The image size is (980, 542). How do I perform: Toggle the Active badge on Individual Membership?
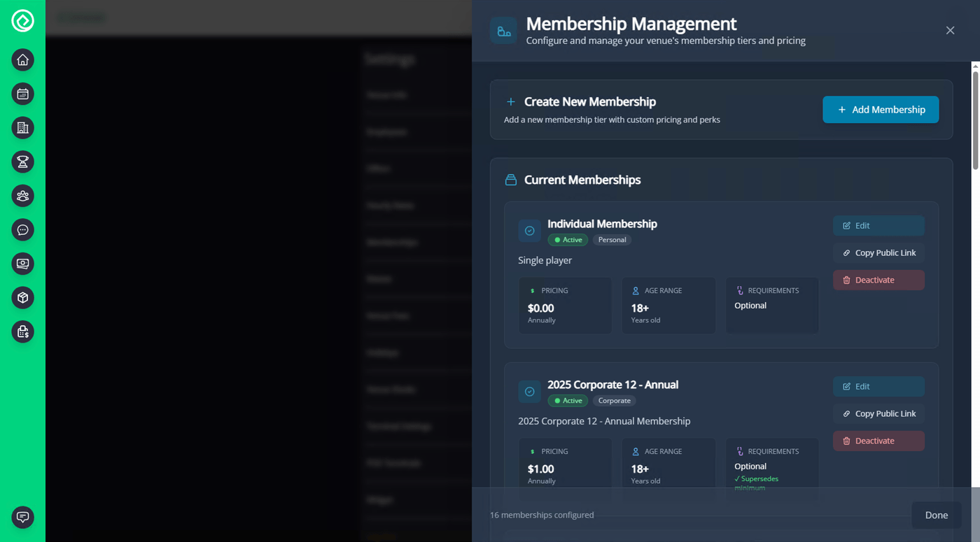coord(567,239)
